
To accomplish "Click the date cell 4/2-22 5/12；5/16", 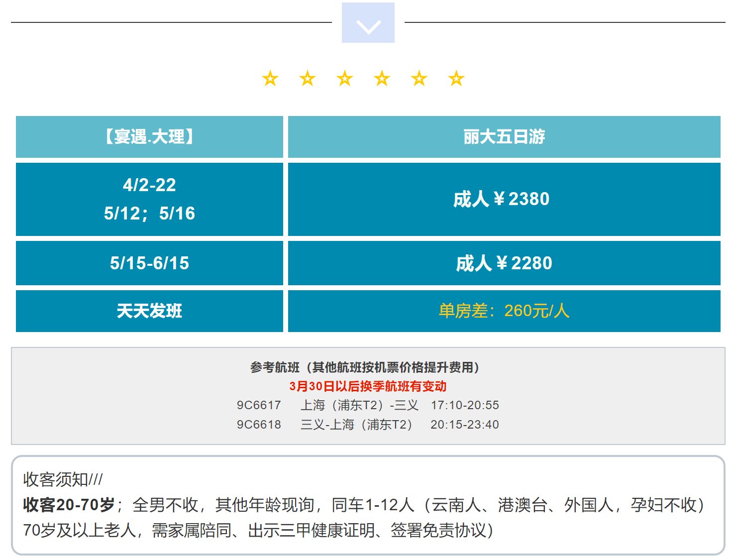I will click(149, 199).
